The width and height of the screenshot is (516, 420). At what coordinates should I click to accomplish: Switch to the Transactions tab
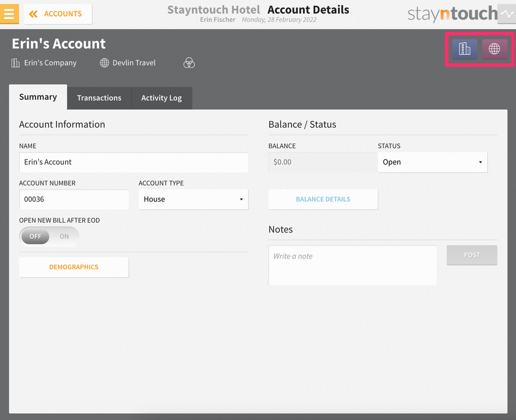tap(99, 98)
